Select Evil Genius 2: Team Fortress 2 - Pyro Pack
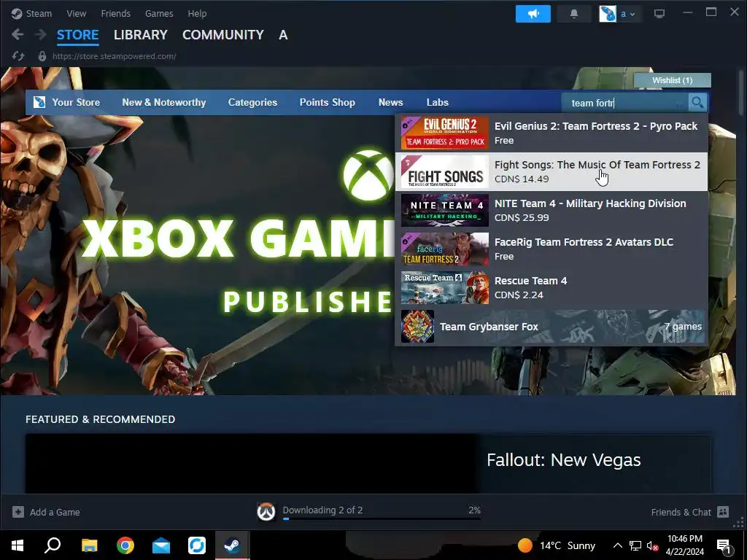The height and width of the screenshot is (560, 747). 551,133
